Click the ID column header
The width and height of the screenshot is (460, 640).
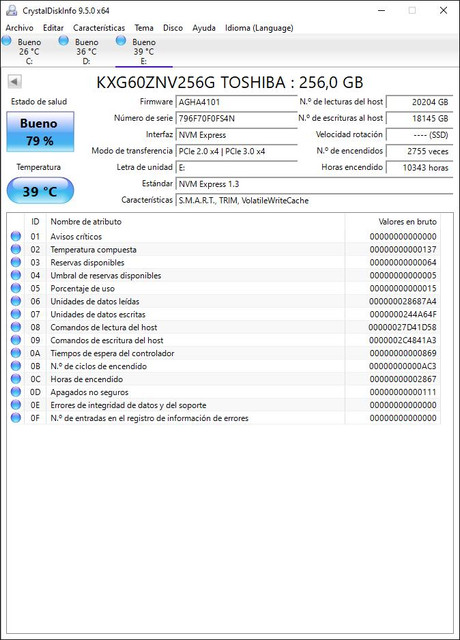click(35, 222)
